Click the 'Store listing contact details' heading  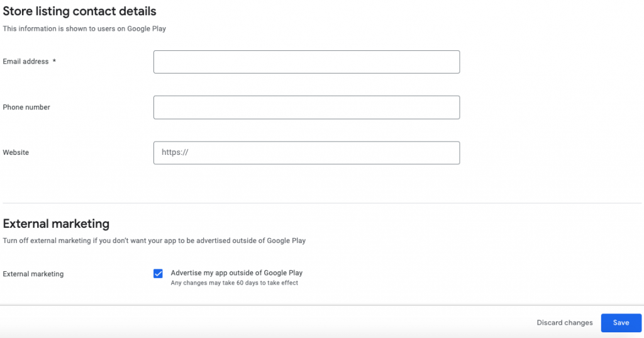point(79,11)
